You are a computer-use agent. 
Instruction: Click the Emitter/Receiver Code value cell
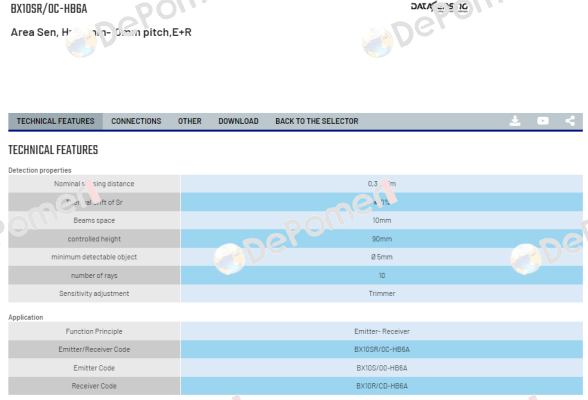382,349
